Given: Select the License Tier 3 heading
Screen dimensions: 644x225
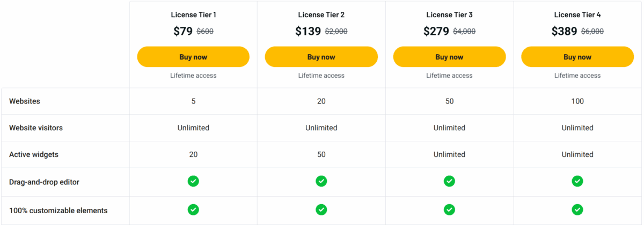Looking at the screenshot, I should coord(449,14).
